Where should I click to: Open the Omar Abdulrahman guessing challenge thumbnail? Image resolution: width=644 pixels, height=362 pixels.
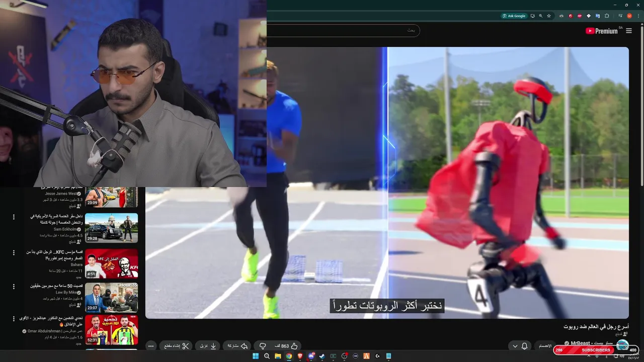coord(111,330)
